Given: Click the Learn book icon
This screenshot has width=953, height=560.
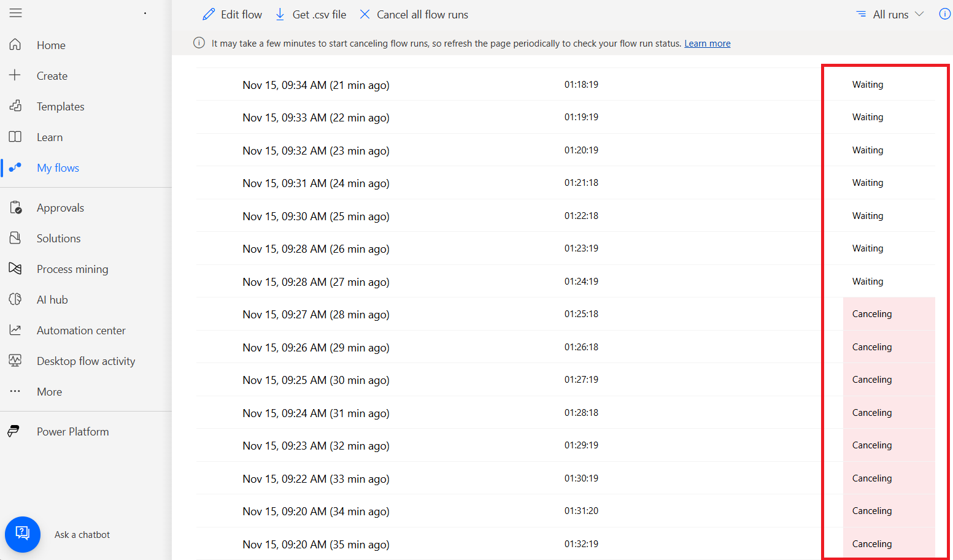Looking at the screenshot, I should tap(15, 137).
